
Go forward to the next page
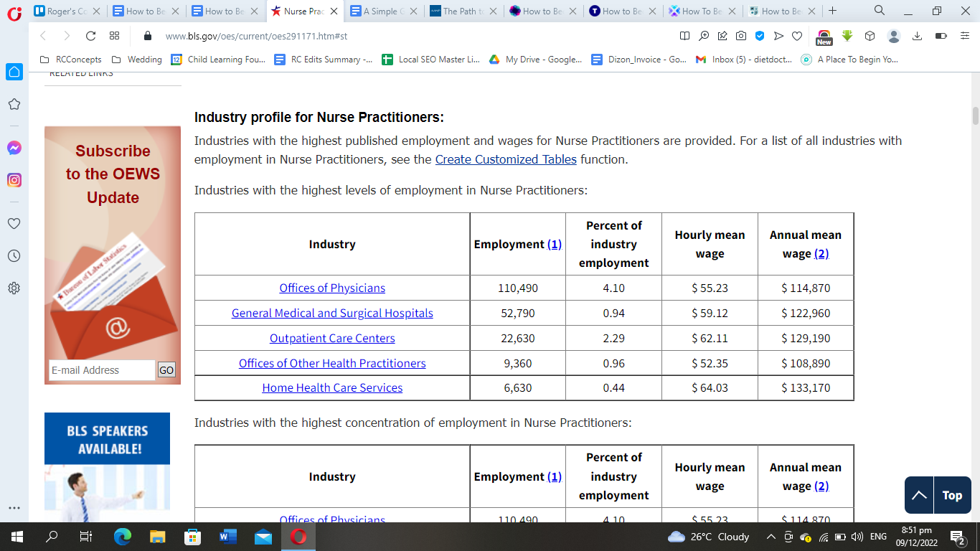click(67, 36)
